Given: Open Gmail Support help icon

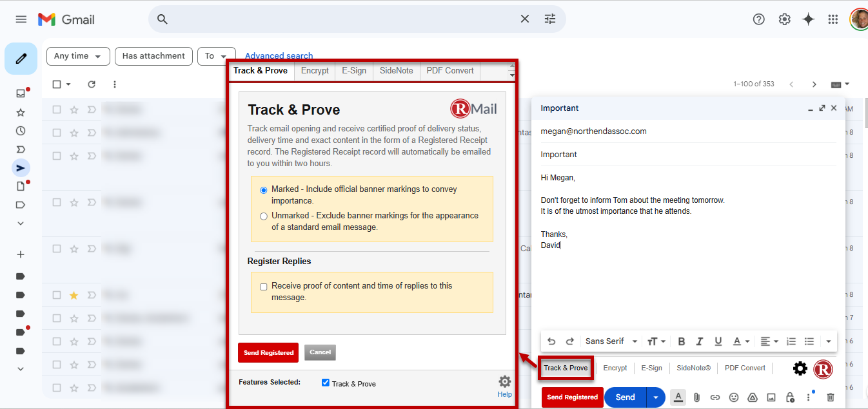Looking at the screenshot, I should click(x=759, y=19).
